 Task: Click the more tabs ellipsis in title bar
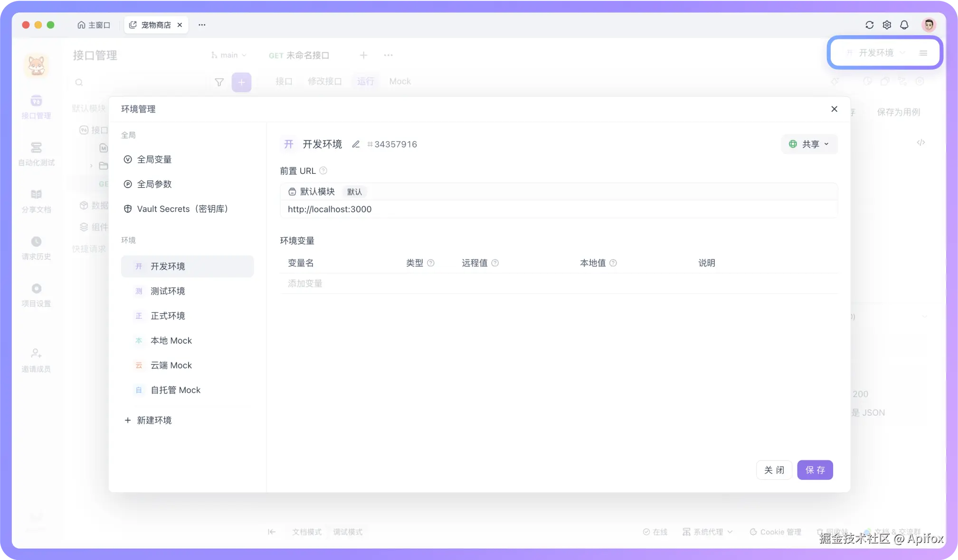click(x=202, y=25)
